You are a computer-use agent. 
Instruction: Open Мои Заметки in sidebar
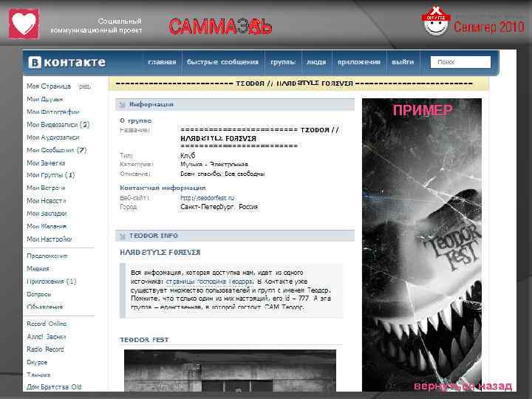46,163
